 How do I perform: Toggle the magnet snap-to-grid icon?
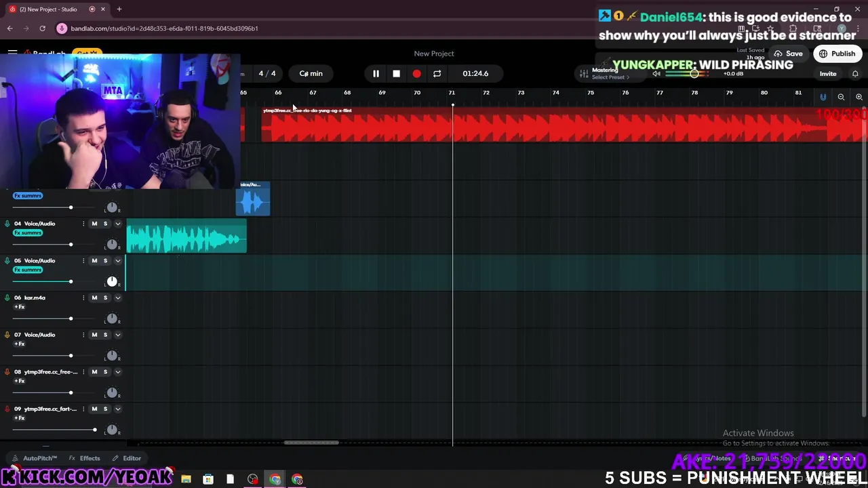pos(823,97)
